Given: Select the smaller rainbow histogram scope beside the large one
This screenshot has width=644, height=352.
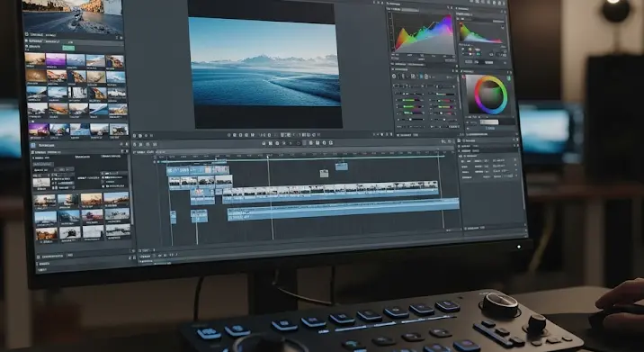Looking at the screenshot, I should [x=481, y=33].
